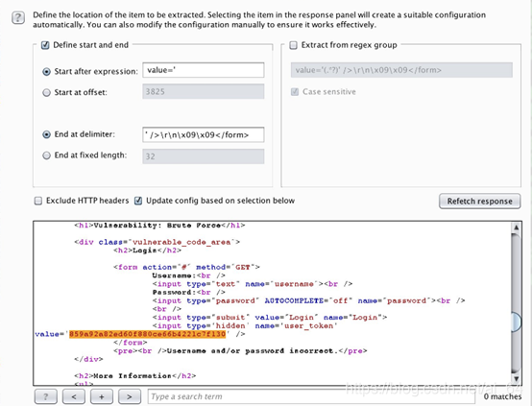Go to previous search match arrow
This screenshot has height=406, width=532.
(74, 396)
